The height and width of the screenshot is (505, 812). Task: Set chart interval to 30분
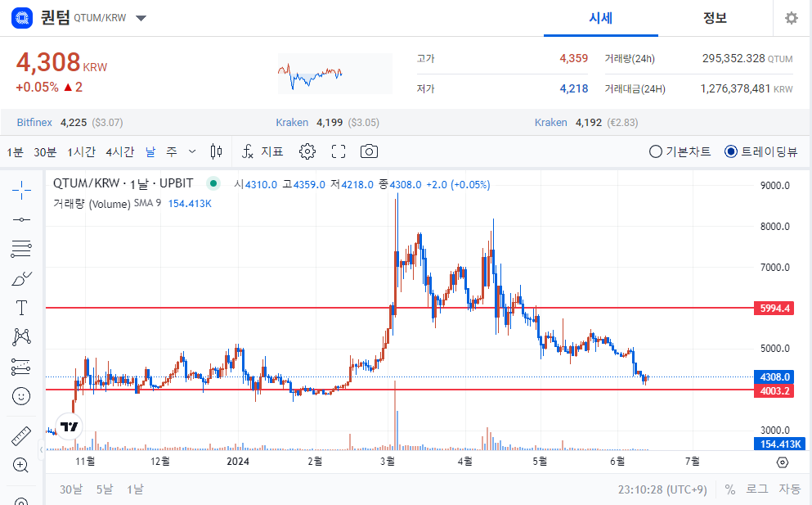pyautogui.click(x=45, y=152)
